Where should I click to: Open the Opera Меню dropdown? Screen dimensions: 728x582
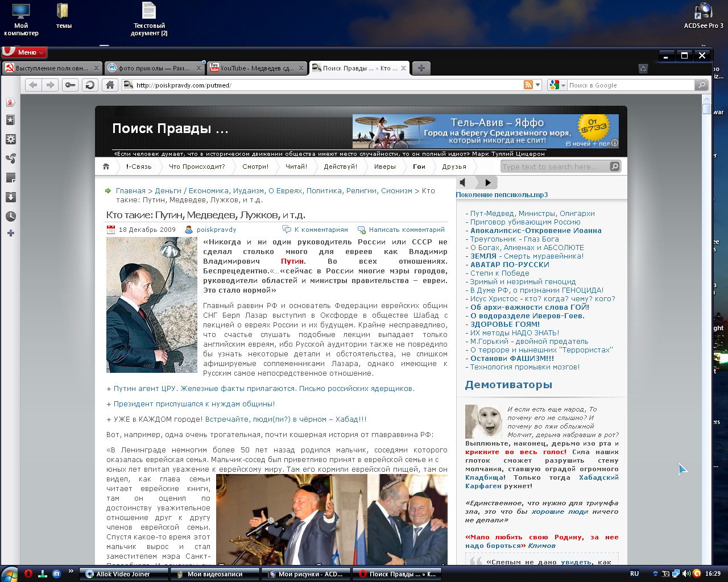coord(24,52)
